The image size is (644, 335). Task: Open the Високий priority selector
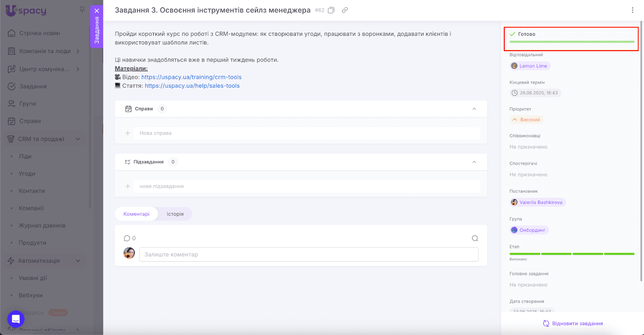point(527,120)
